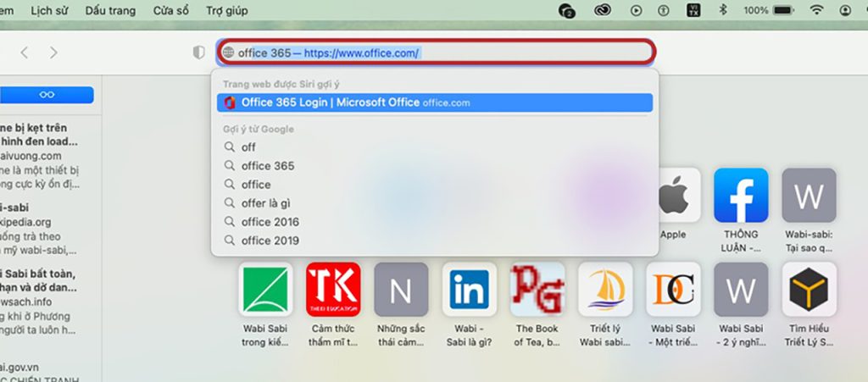868x382 pixels.
Task: Choose the "office 365" Google suggestion
Action: tap(268, 166)
